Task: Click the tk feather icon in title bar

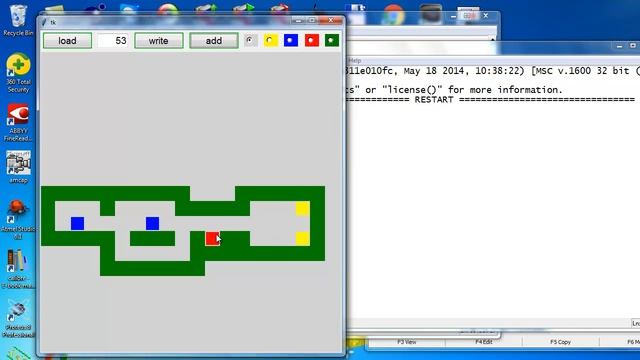Action: coord(44,22)
